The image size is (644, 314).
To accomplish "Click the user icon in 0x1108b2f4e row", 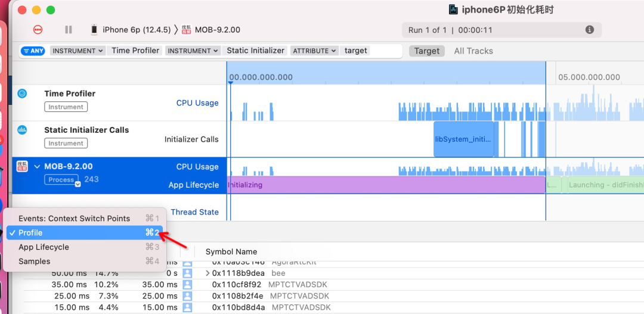I will tap(188, 296).
